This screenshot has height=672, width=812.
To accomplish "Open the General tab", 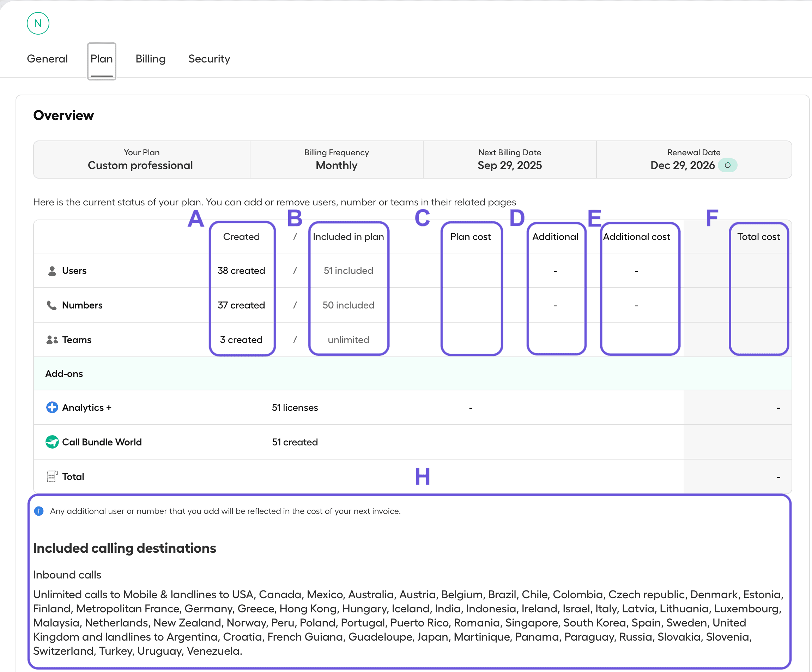I will click(47, 59).
